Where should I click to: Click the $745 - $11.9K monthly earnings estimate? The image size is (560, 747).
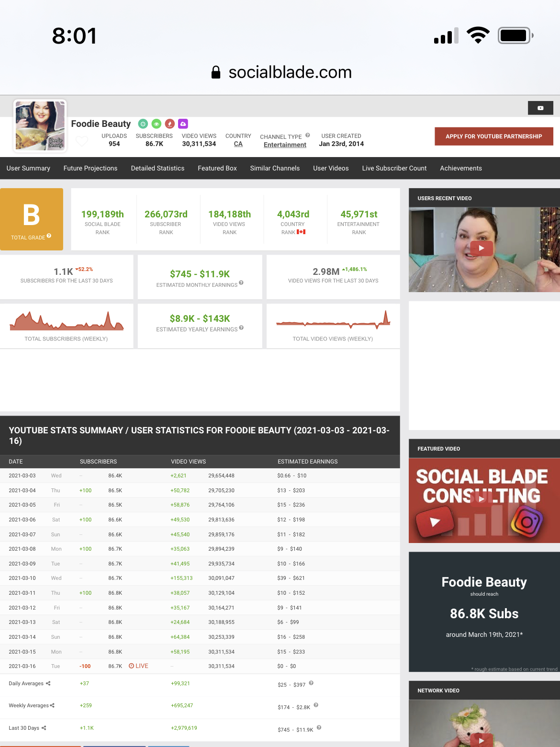click(200, 274)
